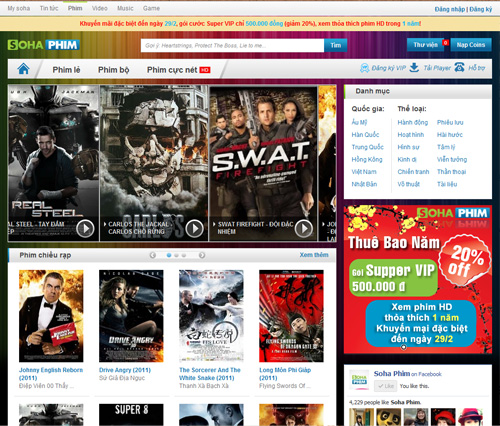Open the Phim lẻ menu item
Image resolution: width=500 pixels, height=426 pixels.
point(66,70)
